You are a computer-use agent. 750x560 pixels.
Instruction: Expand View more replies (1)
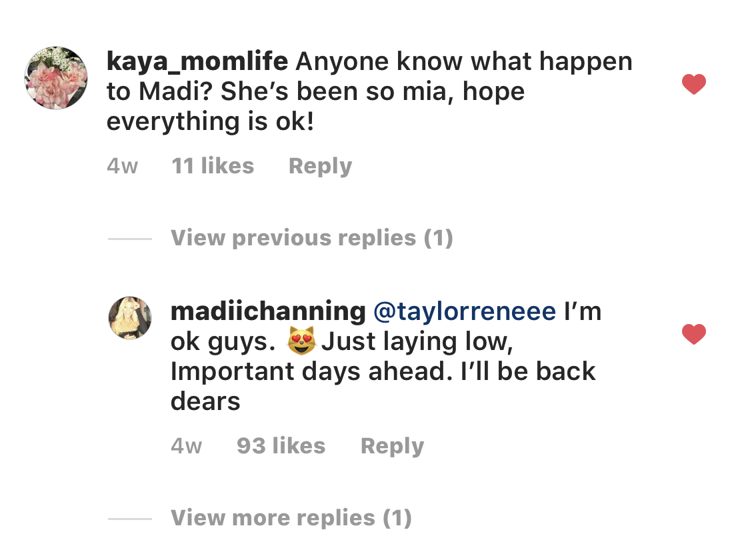pos(291,517)
